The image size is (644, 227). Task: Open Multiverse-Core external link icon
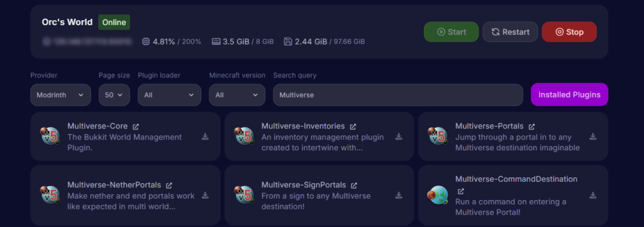pyautogui.click(x=136, y=126)
